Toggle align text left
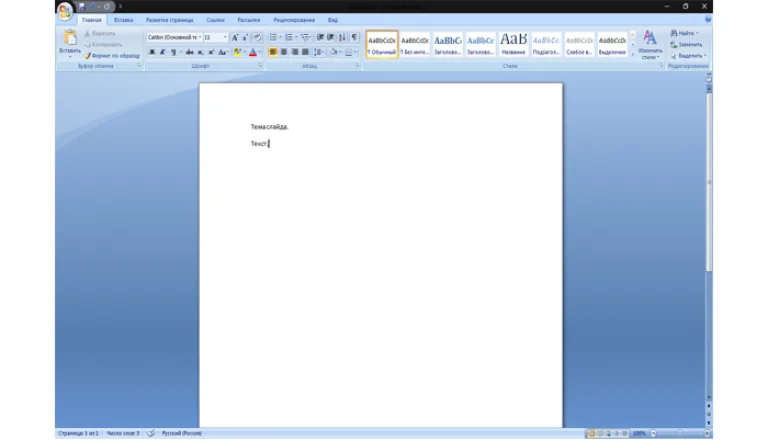 pyautogui.click(x=273, y=52)
